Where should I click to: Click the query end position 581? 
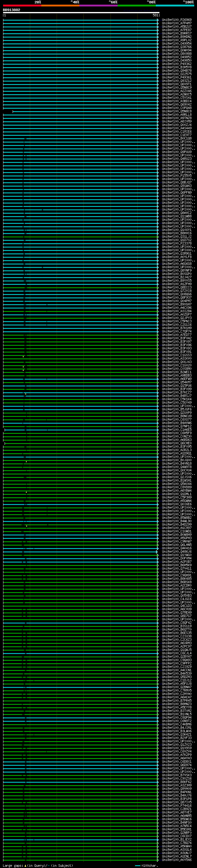[x=155, y=15]
